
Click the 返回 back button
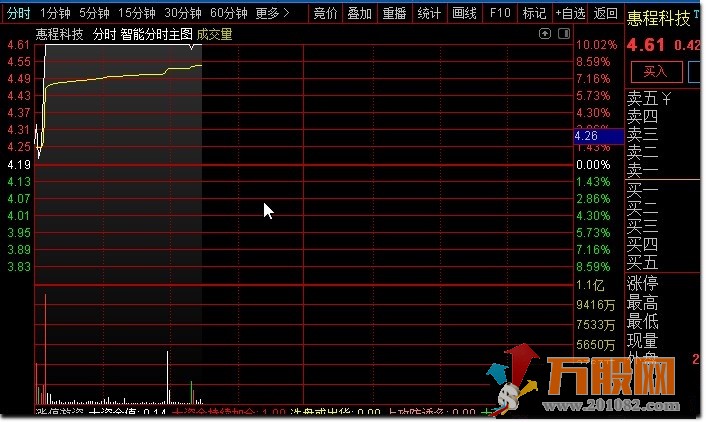tap(606, 13)
